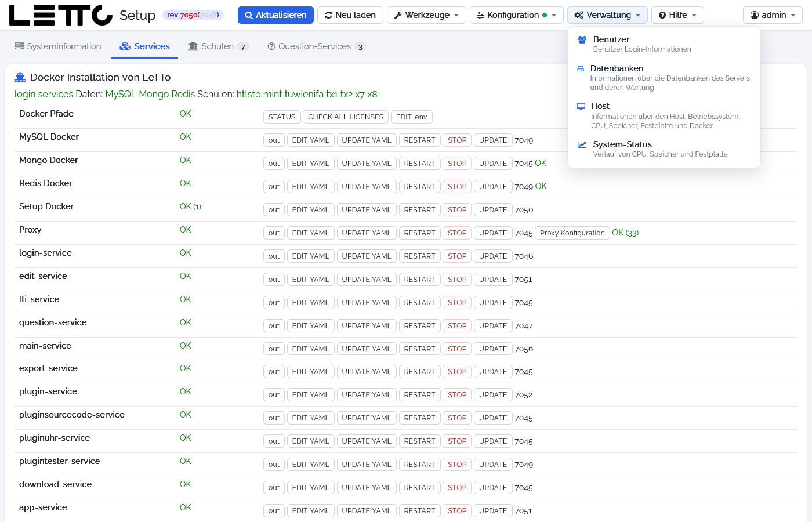The image size is (812, 522).
Task: Open the Systeminformation tab
Action: [x=58, y=46]
